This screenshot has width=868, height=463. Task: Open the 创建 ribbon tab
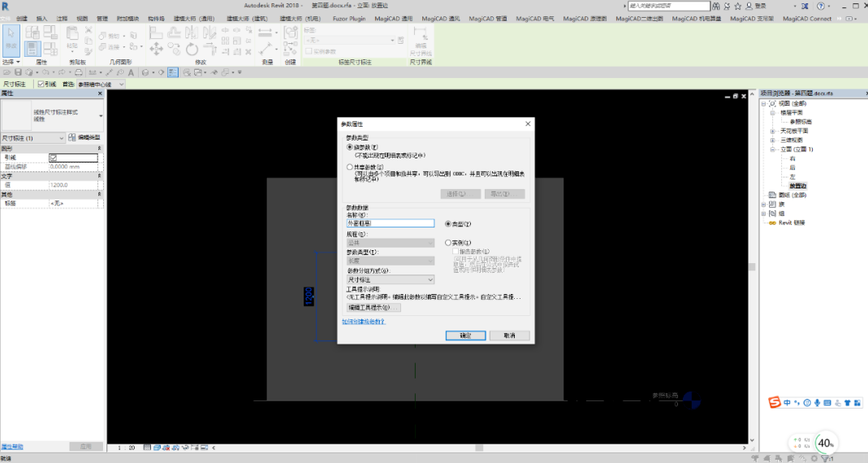click(22, 19)
